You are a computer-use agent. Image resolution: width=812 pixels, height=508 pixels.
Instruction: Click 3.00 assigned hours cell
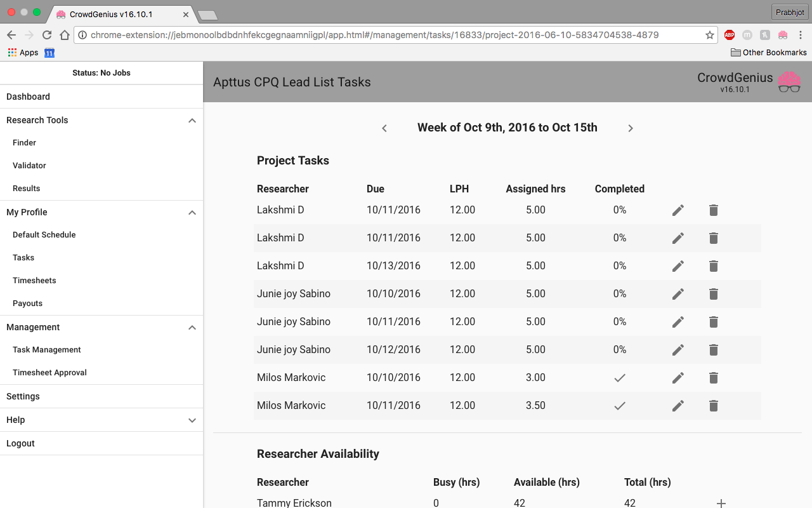(535, 378)
